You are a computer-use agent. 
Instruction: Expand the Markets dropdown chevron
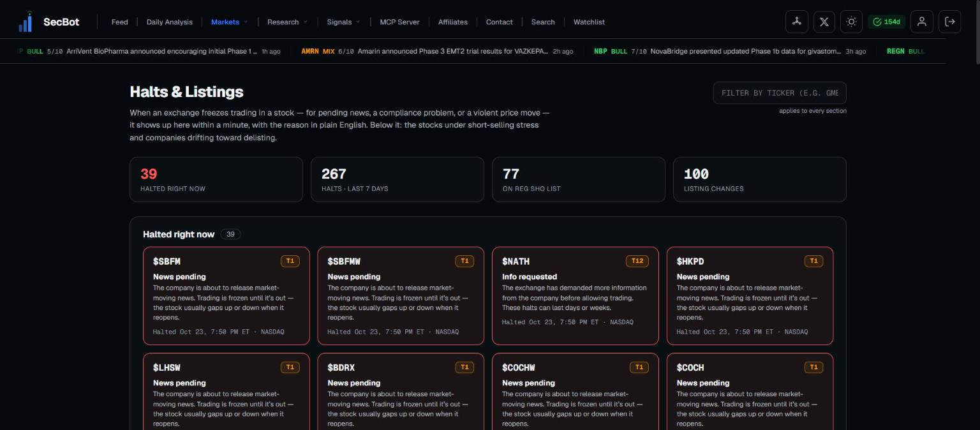246,22
